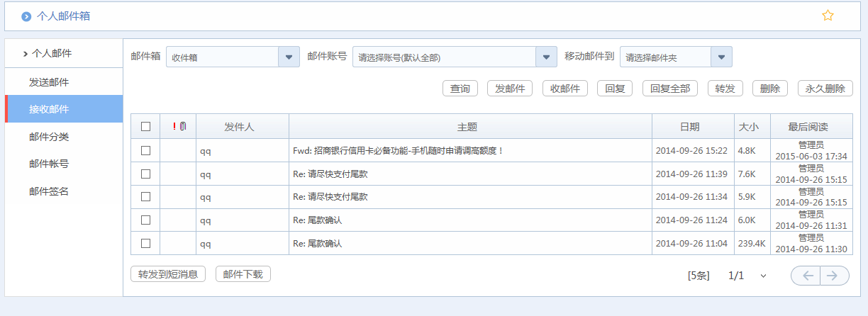
Task: Click the 邮件下载 button
Action: pos(243,274)
